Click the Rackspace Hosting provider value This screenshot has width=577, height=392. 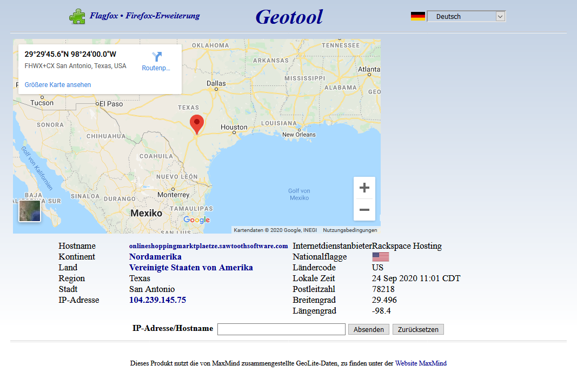407,246
